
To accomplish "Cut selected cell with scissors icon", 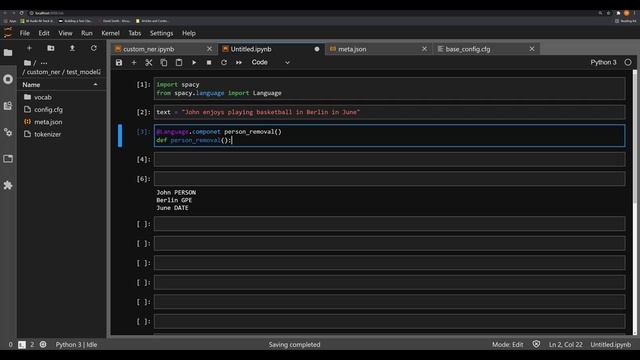I will click(x=149, y=62).
